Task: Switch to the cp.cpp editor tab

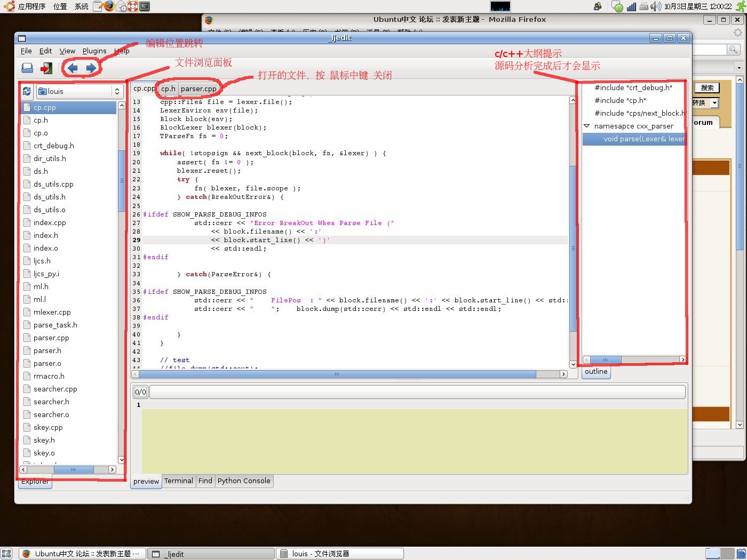Action: 144,89
